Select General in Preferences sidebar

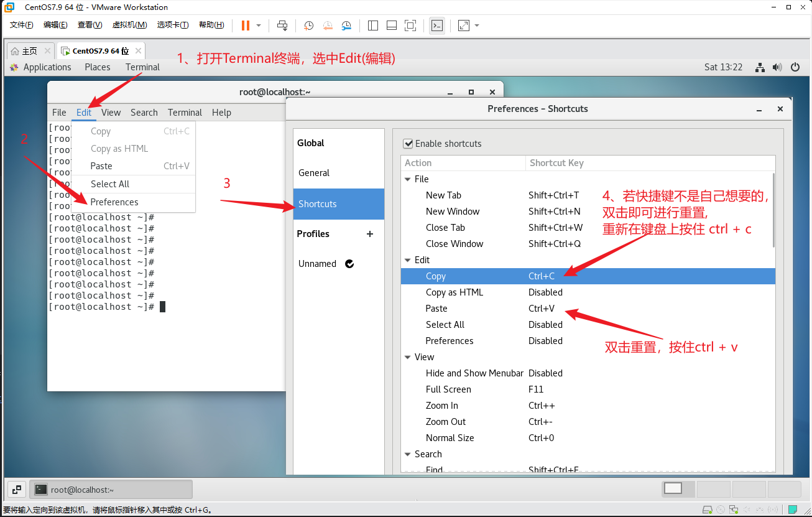coord(339,173)
